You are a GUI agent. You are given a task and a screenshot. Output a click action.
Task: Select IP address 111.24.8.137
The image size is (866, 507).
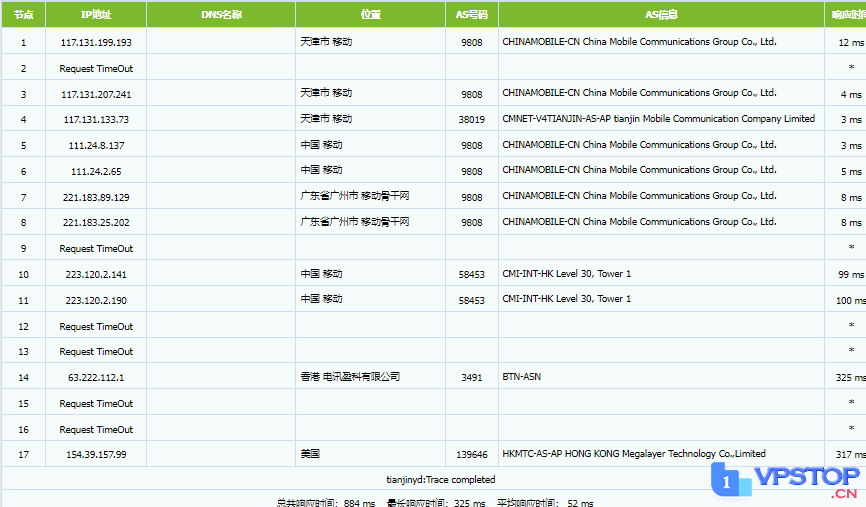pos(96,146)
